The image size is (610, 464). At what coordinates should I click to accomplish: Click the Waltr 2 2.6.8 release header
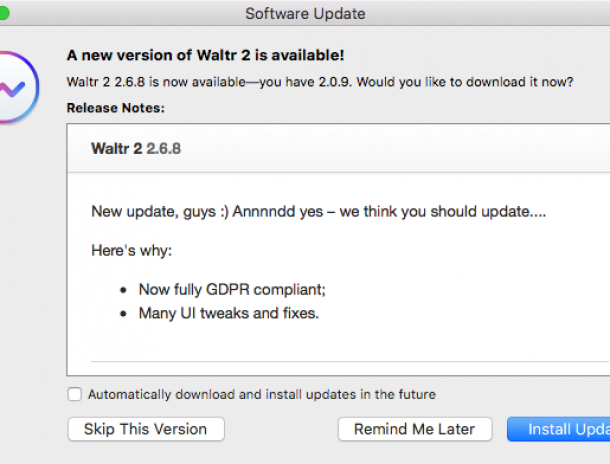[x=136, y=149]
